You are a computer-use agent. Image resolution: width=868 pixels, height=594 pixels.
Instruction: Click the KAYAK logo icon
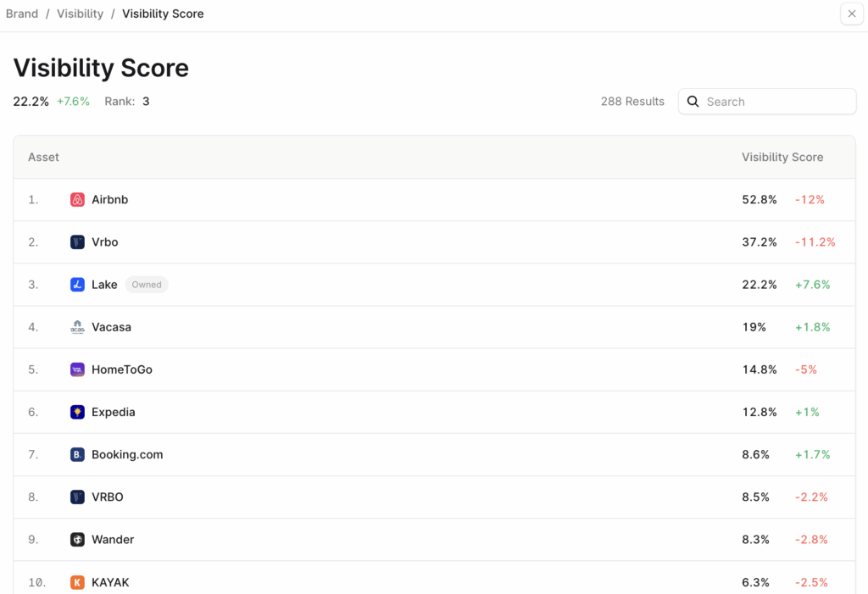pyautogui.click(x=77, y=582)
